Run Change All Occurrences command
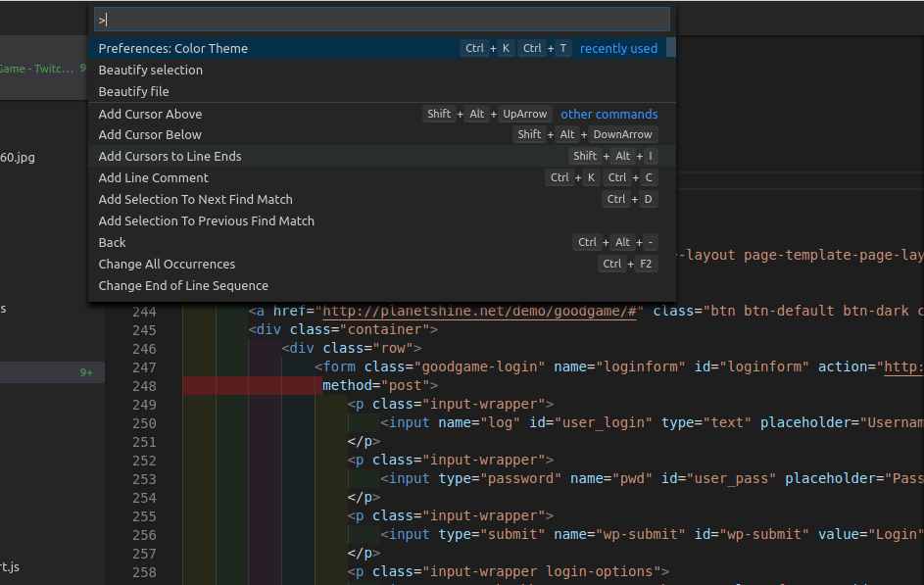The width and height of the screenshot is (924, 585). (x=168, y=264)
